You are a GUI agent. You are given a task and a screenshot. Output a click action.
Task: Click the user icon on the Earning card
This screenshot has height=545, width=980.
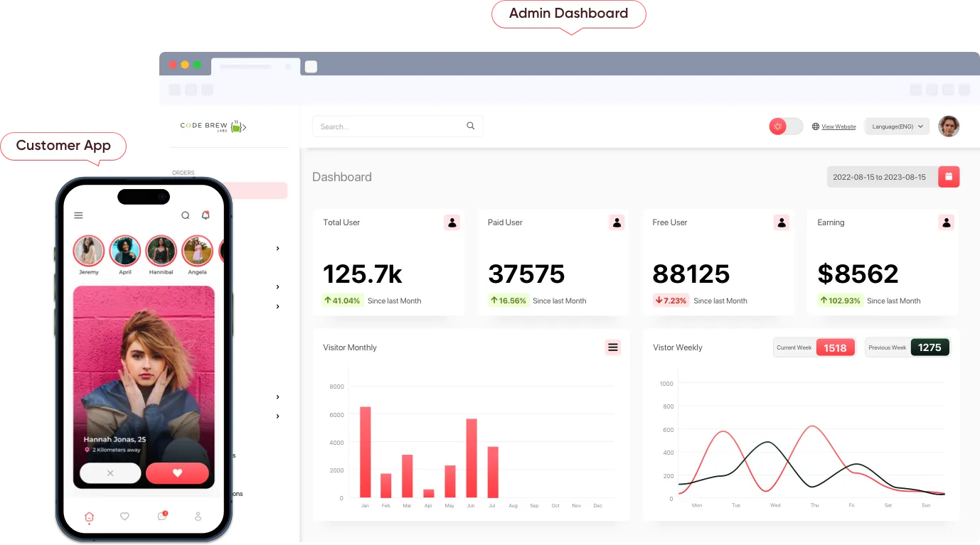(x=946, y=222)
